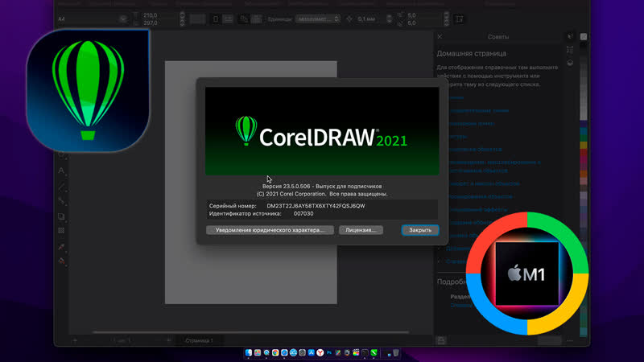Click the add page plus left of the page counter
644x362 pixels.
pyautogui.click(x=75, y=340)
